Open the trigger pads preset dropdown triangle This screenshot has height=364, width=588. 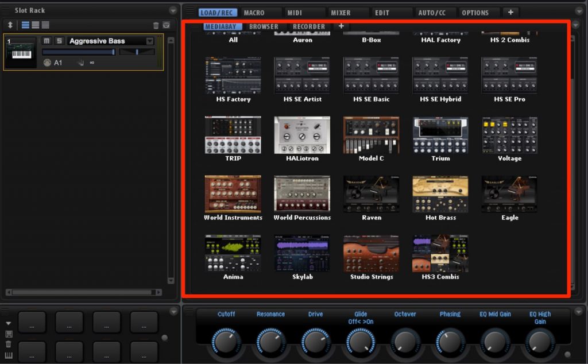click(x=9, y=323)
